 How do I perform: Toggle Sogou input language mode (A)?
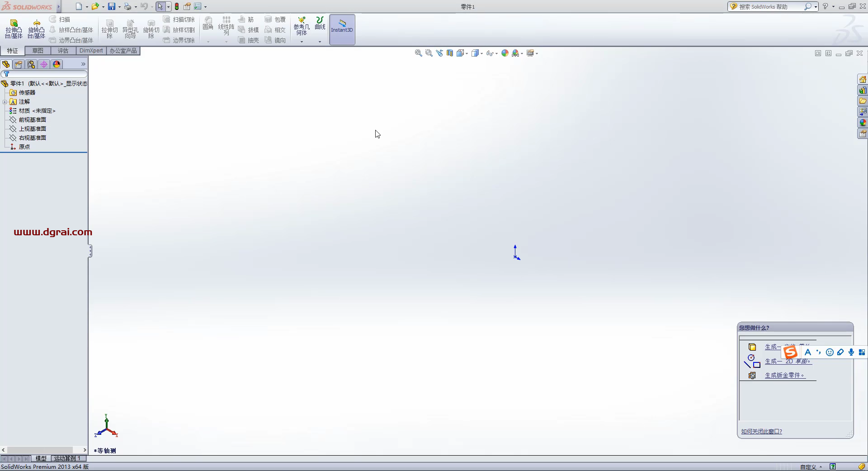coord(808,352)
